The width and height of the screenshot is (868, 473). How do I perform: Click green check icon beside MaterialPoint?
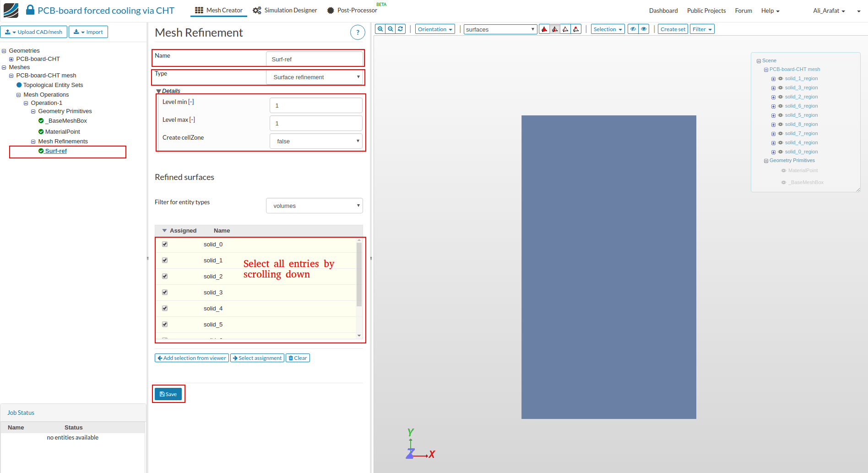pyautogui.click(x=41, y=132)
